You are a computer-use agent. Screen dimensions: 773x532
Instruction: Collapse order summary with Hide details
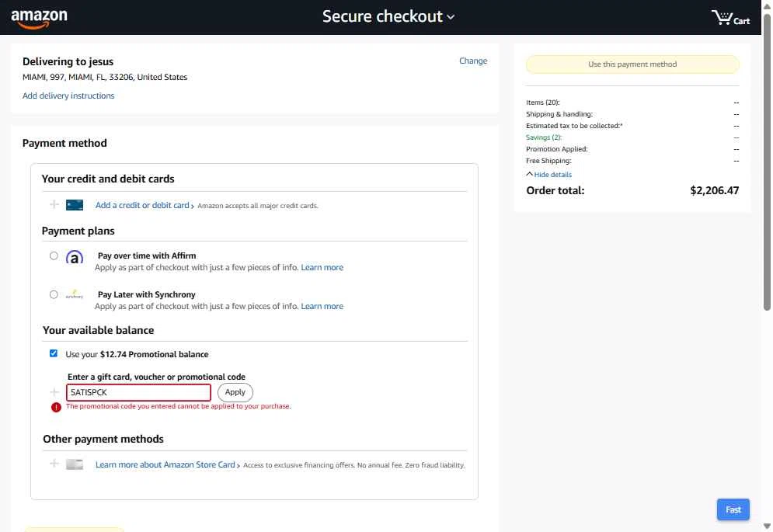(x=548, y=175)
